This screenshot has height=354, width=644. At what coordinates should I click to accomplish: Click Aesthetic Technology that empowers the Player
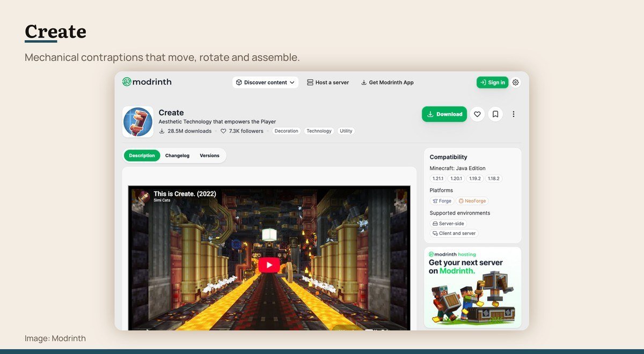click(x=217, y=122)
